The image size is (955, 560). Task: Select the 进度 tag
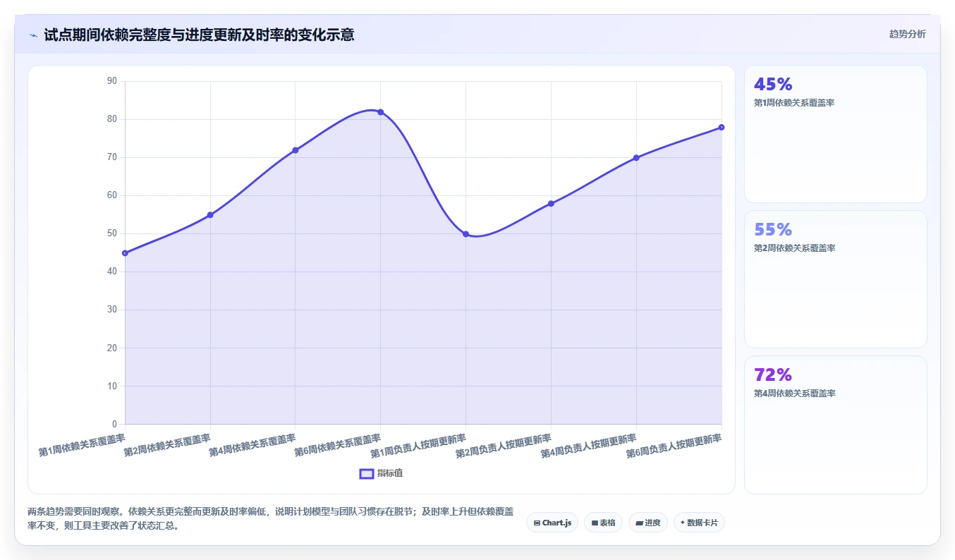pos(647,523)
